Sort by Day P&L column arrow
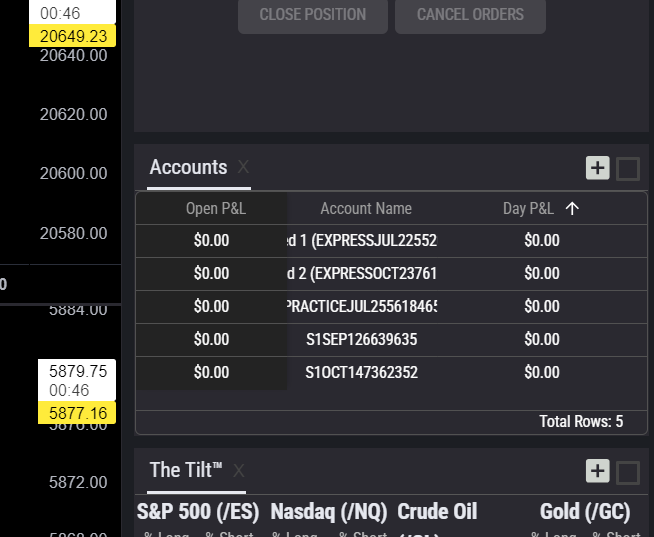 [572, 208]
